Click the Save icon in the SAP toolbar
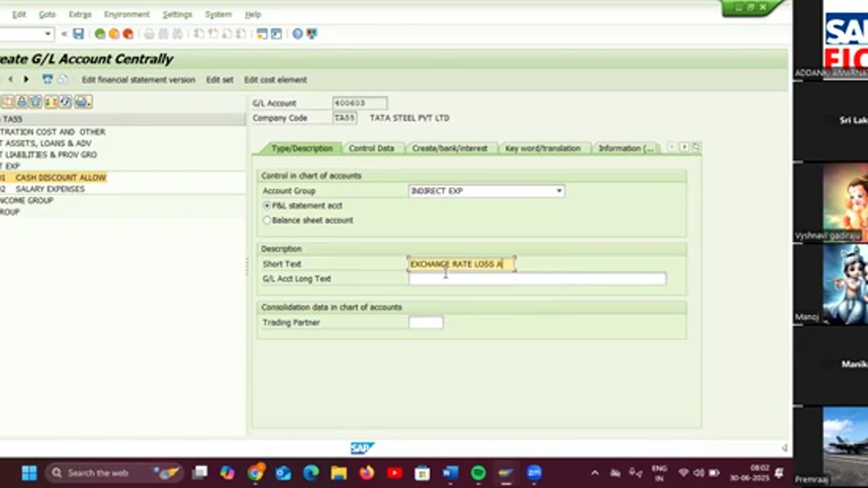Image resolution: width=868 pixels, height=488 pixels. click(x=78, y=33)
